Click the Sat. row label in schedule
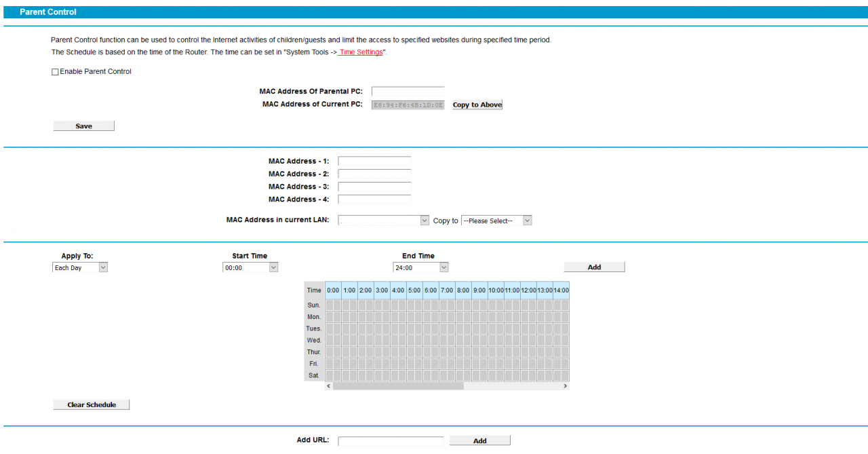 314,375
